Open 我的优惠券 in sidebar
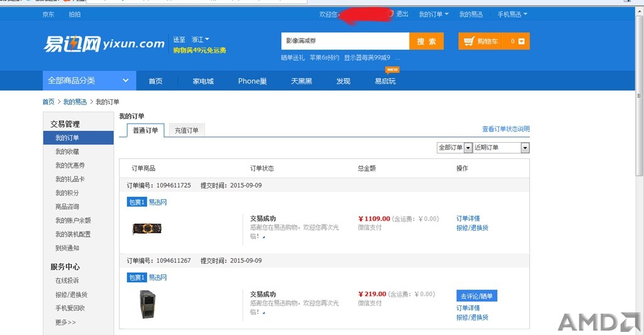 70,165
